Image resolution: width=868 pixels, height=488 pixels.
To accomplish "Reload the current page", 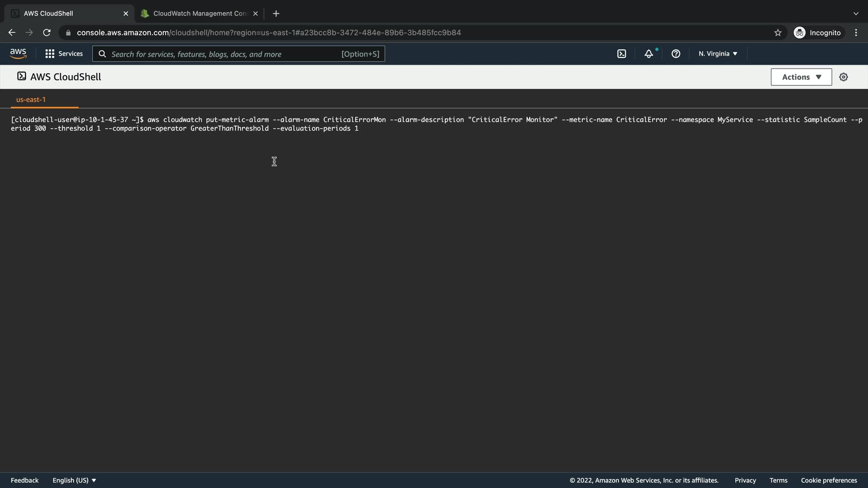I will [47, 33].
